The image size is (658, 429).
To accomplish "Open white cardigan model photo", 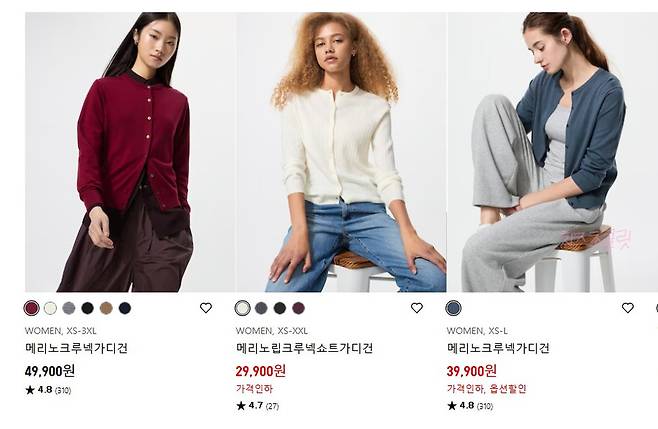I will pyautogui.click(x=341, y=152).
